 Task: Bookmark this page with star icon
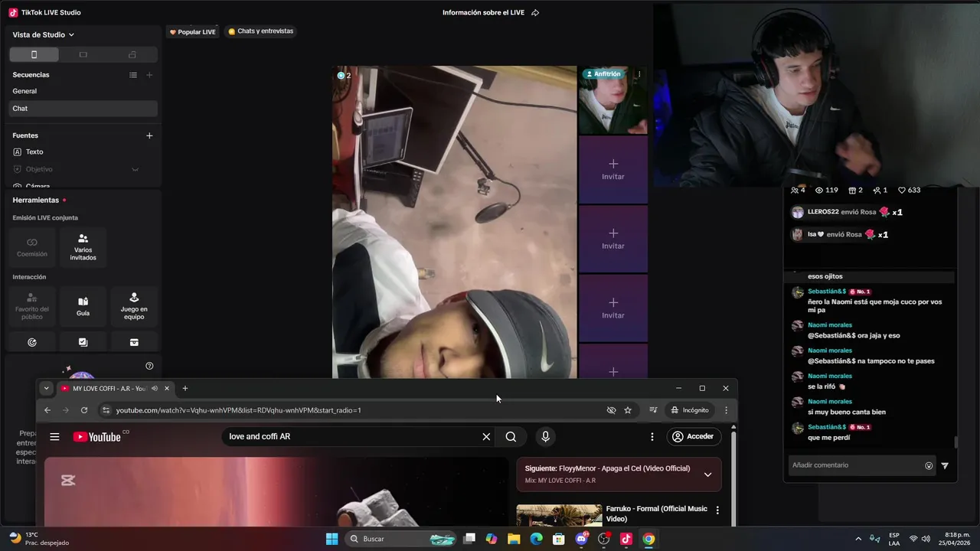pyautogui.click(x=628, y=410)
